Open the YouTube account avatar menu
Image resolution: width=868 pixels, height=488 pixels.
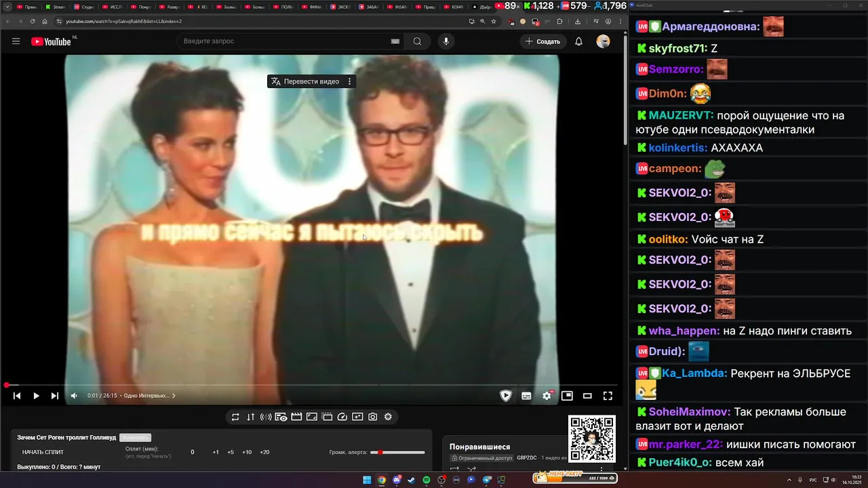(603, 41)
